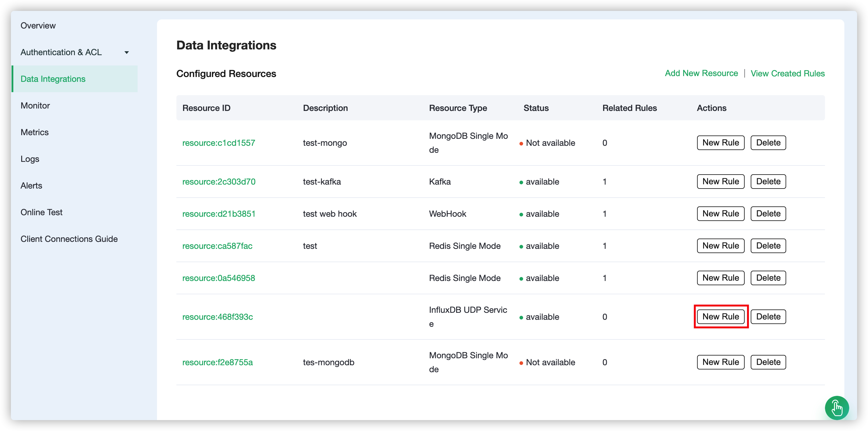
Task: Open the Metrics page in the sidebar
Action: click(x=34, y=132)
